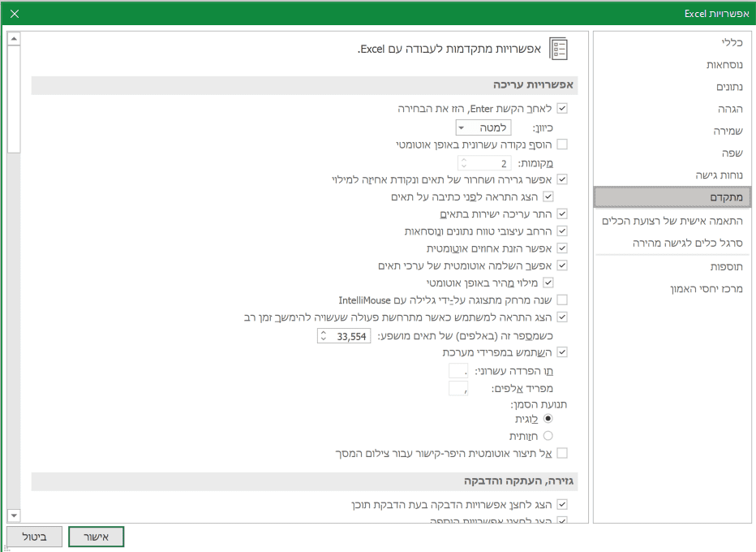This screenshot has height=552, width=756.
Task: Open the שפה (Language) category
Action: (x=672, y=153)
